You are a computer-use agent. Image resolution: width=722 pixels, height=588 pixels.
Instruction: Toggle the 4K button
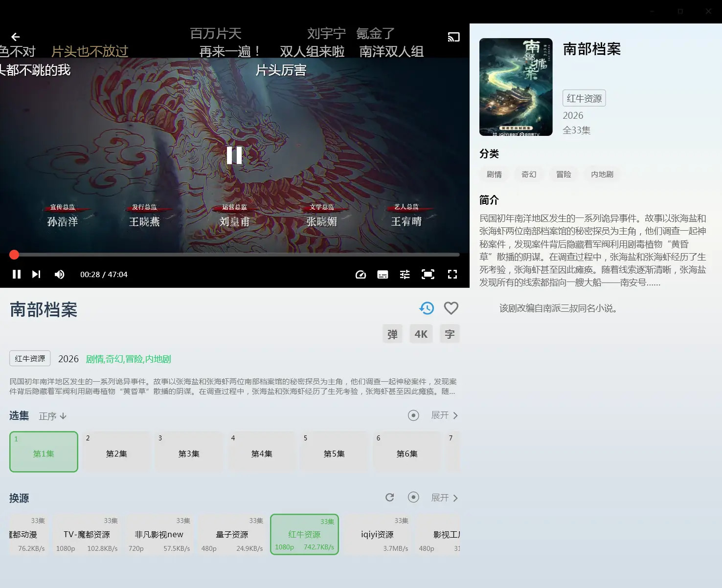tap(421, 334)
